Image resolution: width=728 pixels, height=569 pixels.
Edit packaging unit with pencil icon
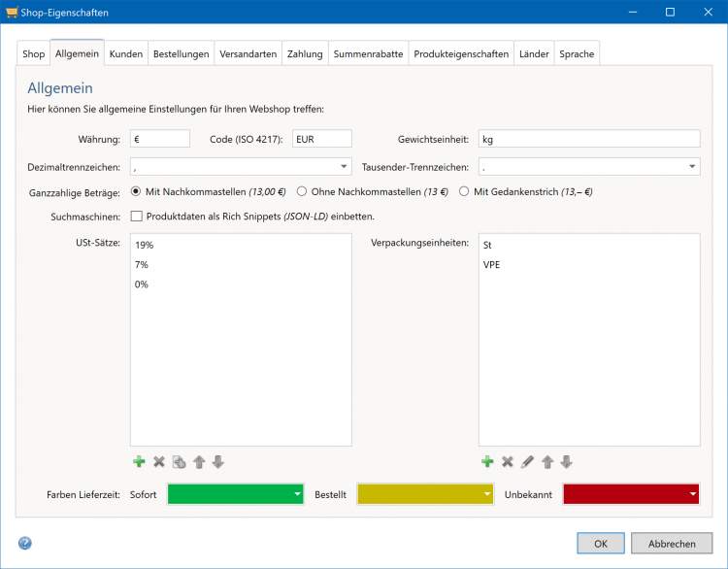[x=527, y=462]
